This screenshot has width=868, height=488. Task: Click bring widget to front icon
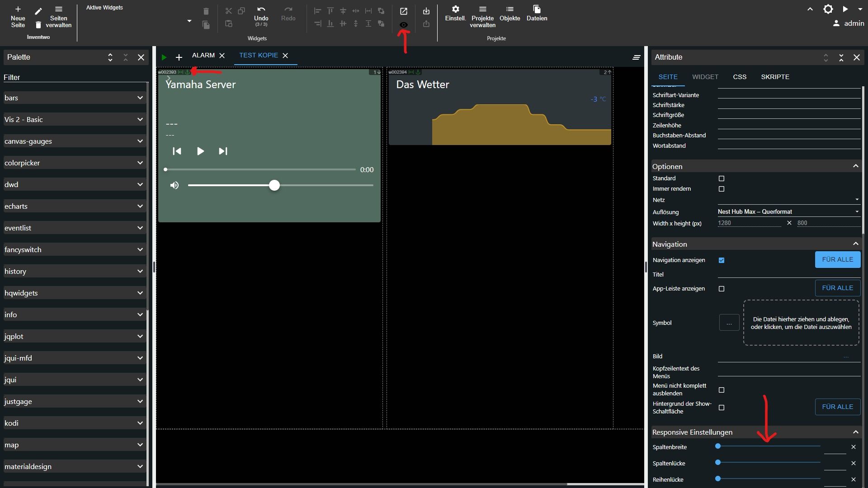tap(381, 11)
